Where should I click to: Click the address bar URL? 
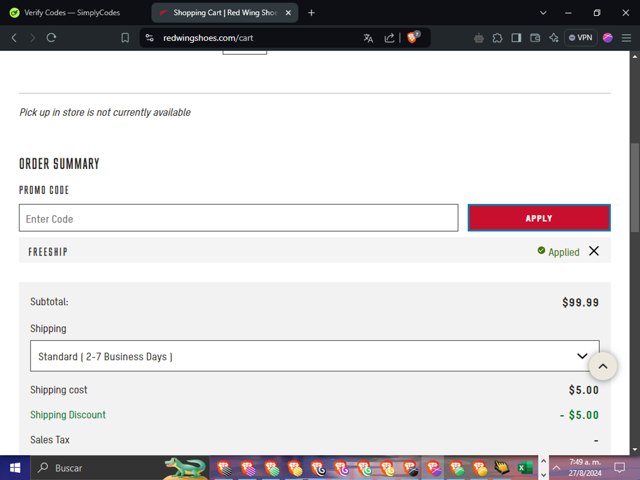point(208,38)
